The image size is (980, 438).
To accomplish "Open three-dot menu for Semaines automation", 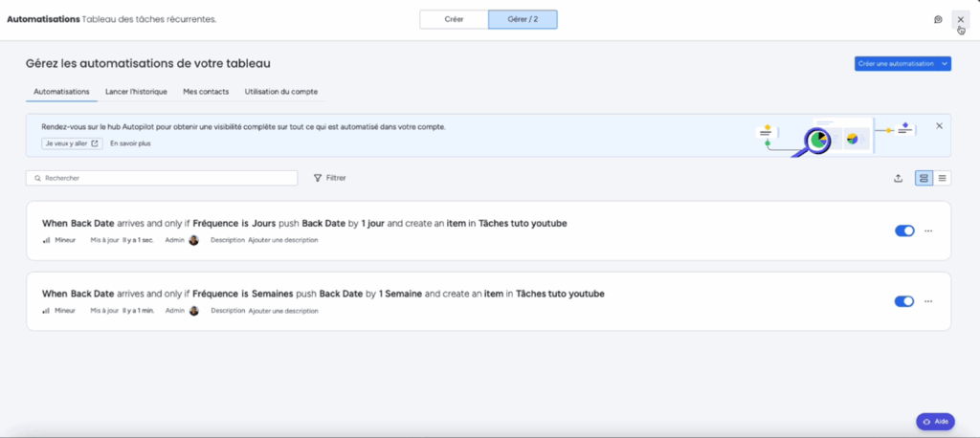I will tap(928, 301).
